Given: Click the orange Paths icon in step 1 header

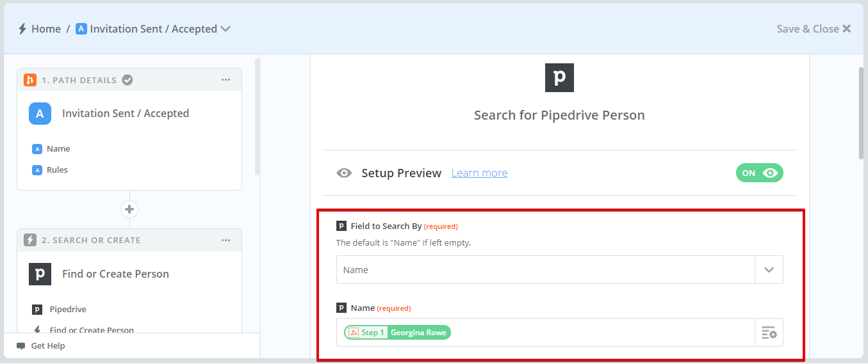Looking at the screenshot, I should [30, 80].
